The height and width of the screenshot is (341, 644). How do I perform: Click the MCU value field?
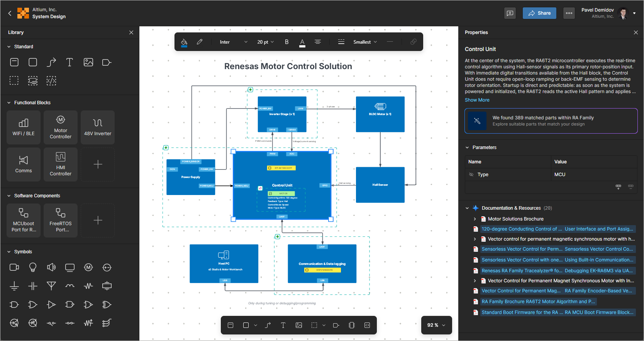594,175
